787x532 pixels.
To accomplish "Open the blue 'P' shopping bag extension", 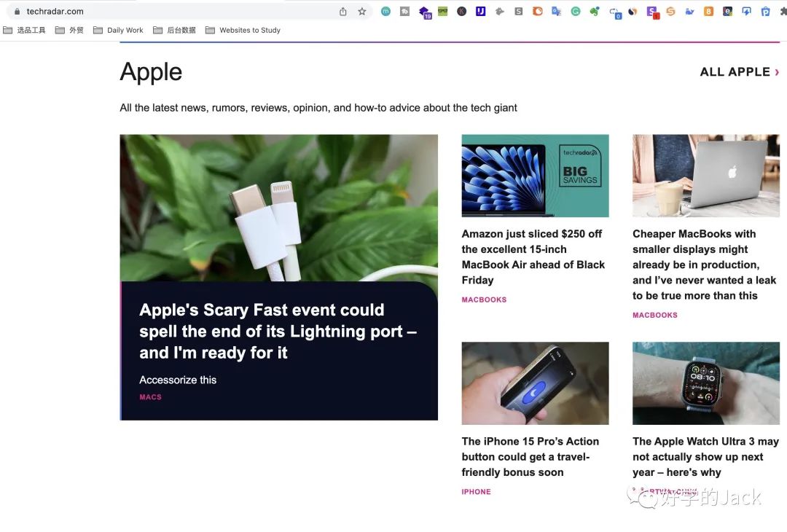I will click(765, 11).
